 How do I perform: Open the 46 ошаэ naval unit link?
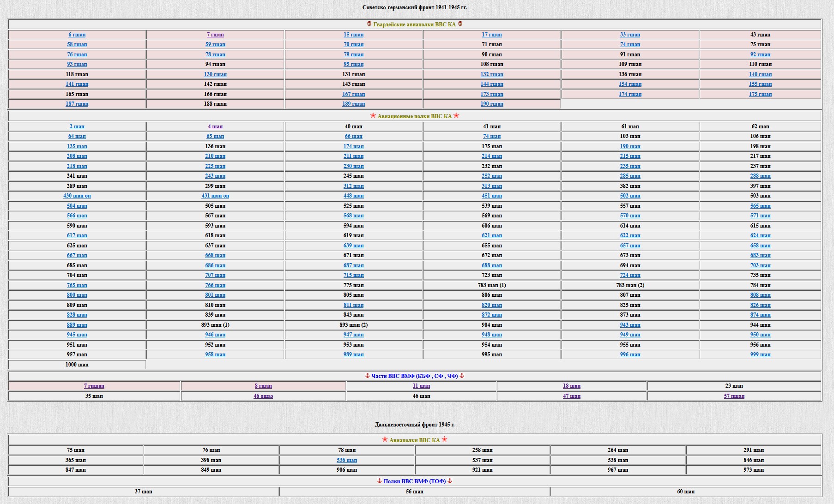[x=263, y=396]
